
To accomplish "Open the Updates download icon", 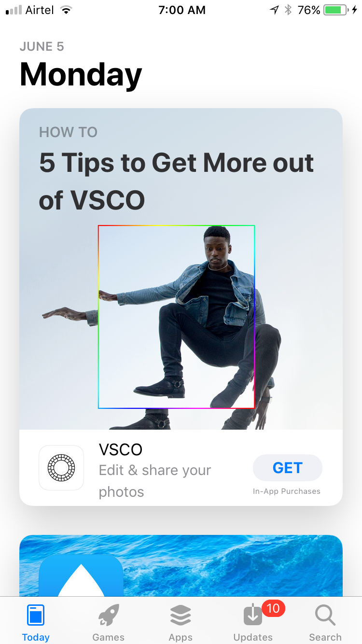I will [252, 616].
